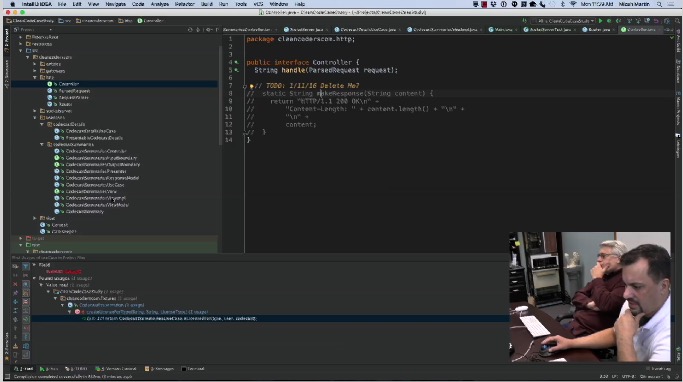Viewport: 683px width, 382px height.
Task: Collapse the http package node
Action: (x=35, y=78)
